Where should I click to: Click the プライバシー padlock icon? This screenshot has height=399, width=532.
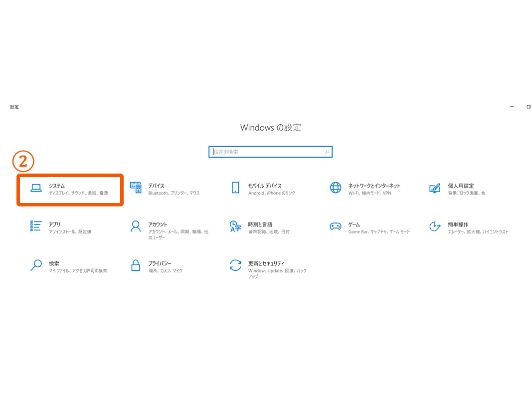[136, 265]
